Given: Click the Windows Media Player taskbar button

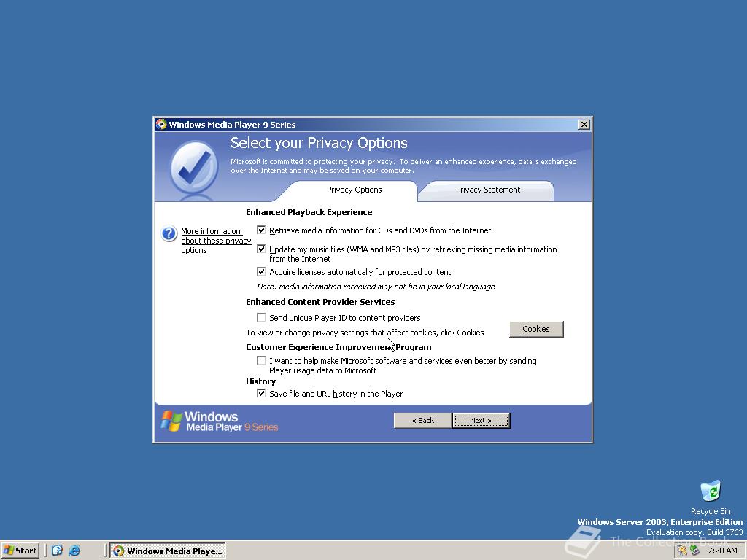Looking at the screenshot, I should point(168,551).
